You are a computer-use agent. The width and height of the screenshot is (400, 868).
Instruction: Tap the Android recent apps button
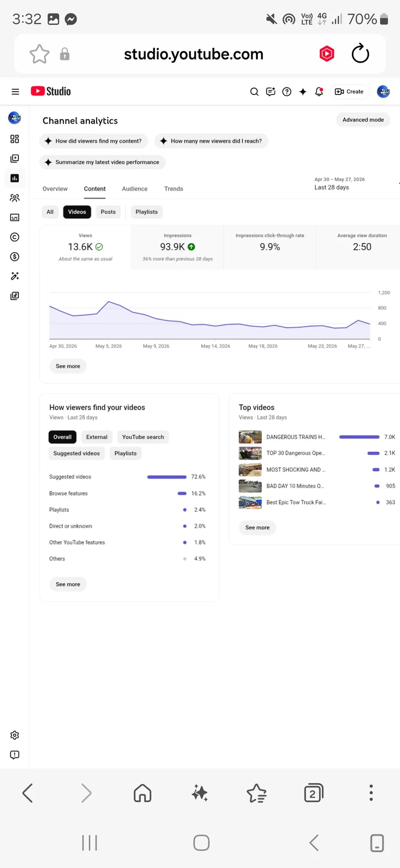coord(89,843)
